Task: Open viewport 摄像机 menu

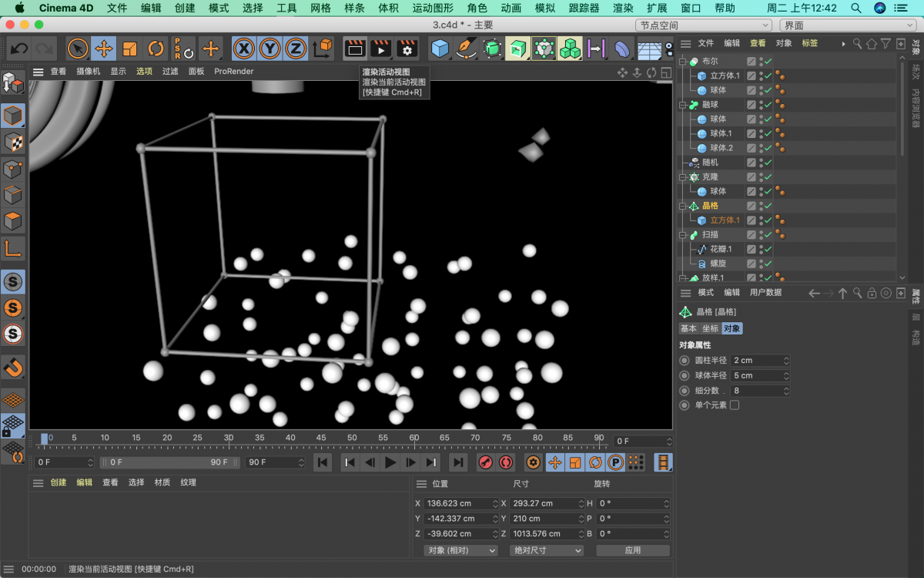Action: coord(88,71)
